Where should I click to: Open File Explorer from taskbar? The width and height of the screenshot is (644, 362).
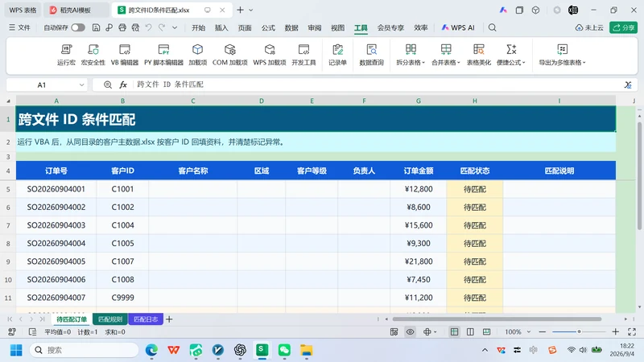click(x=306, y=350)
